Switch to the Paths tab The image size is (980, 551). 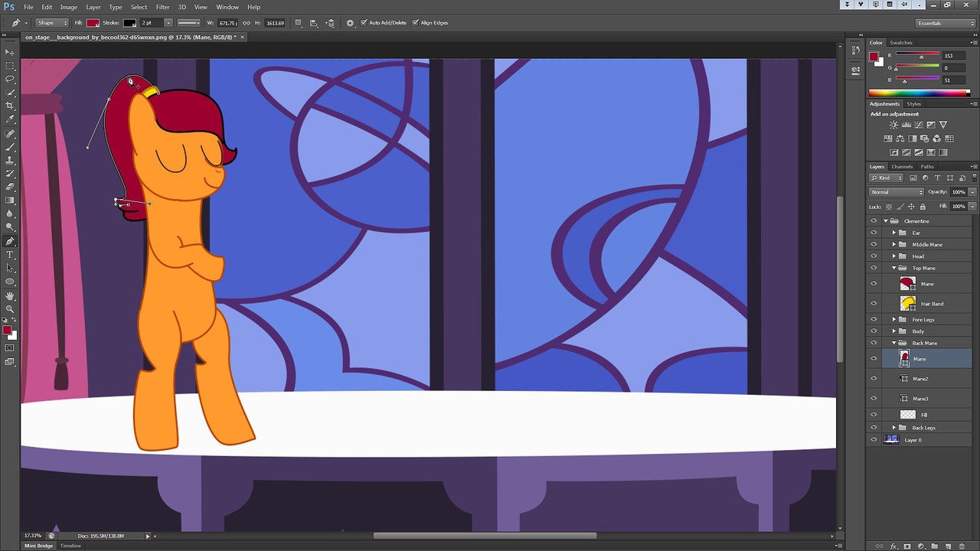[x=927, y=167]
